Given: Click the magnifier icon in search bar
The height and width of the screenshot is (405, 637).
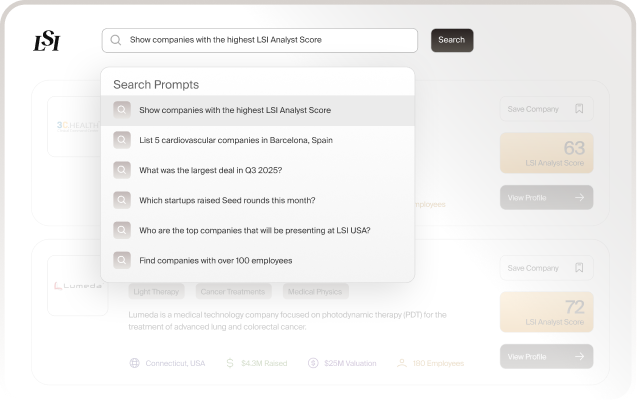Looking at the screenshot, I should coord(117,40).
